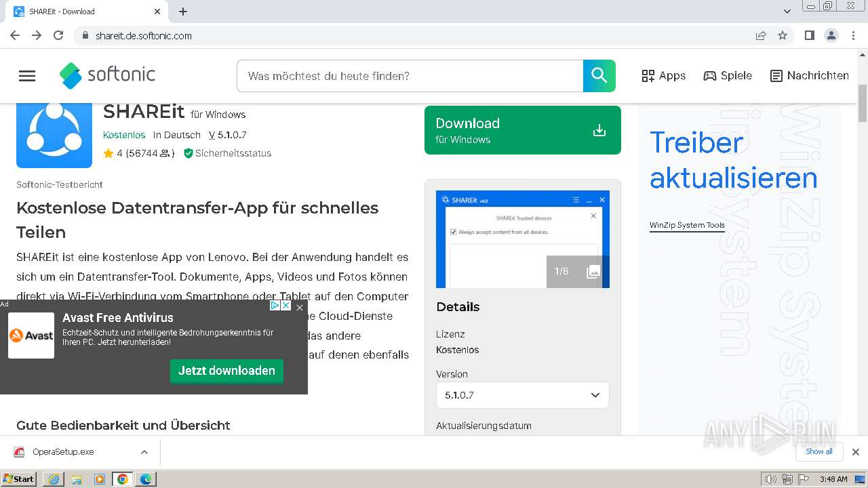Click the Details heading
868x488 pixels.
(458, 307)
